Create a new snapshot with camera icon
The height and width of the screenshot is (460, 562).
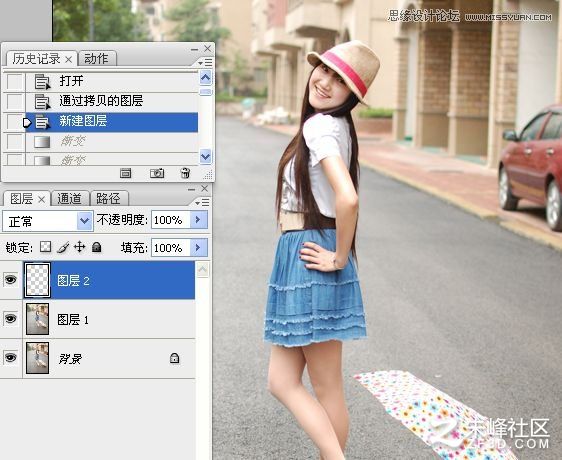157,173
